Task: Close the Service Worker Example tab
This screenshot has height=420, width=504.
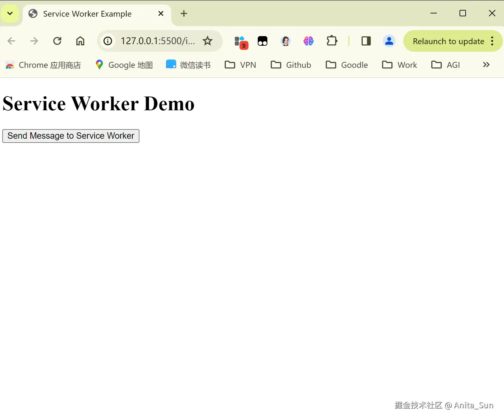Action: [x=161, y=13]
